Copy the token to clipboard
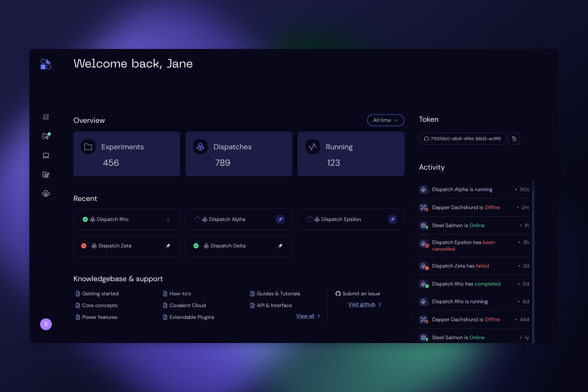 [514, 139]
